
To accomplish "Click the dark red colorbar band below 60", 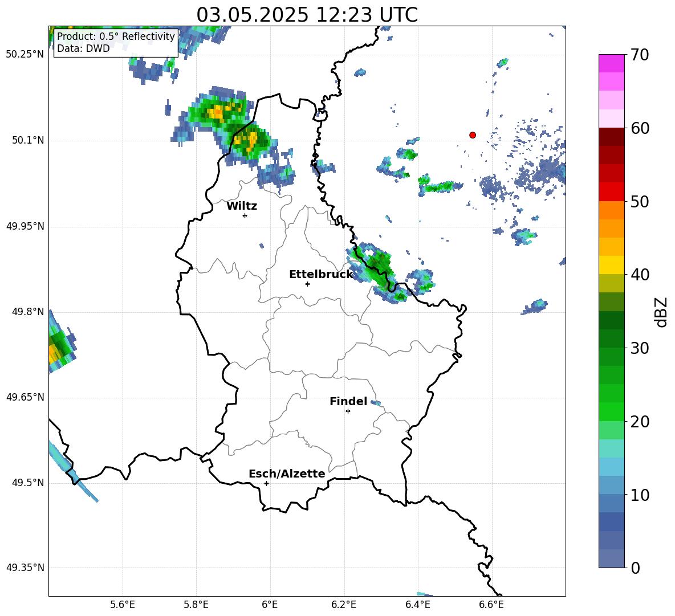I will pos(611,137).
